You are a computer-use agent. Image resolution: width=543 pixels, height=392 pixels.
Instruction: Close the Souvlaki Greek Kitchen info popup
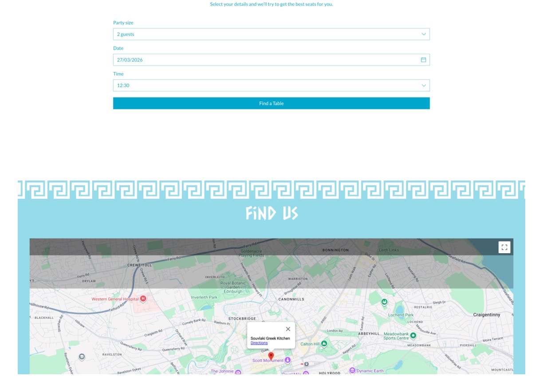pos(288,329)
